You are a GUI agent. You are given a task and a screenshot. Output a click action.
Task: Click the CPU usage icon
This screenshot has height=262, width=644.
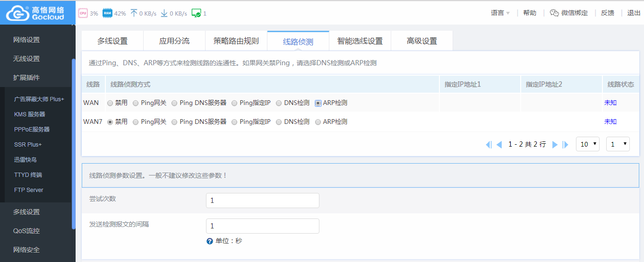83,13
